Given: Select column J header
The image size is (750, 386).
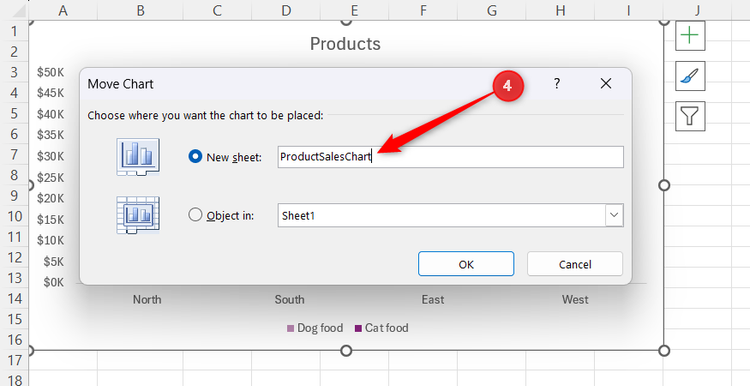Looking at the screenshot, I should coord(697,10).
